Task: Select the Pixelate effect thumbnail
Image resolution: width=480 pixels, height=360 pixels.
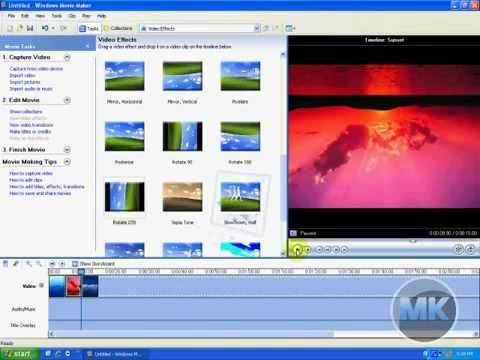Action: pyautogui.click(x=240, y=76)
